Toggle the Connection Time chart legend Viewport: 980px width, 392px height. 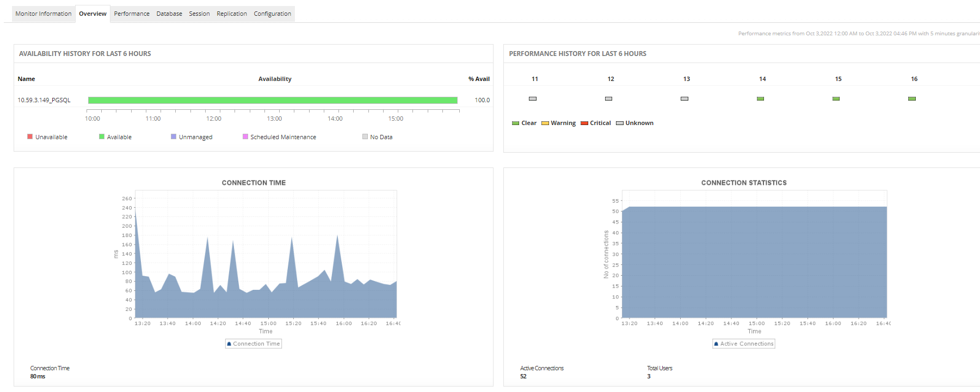(x=254, y=344)
